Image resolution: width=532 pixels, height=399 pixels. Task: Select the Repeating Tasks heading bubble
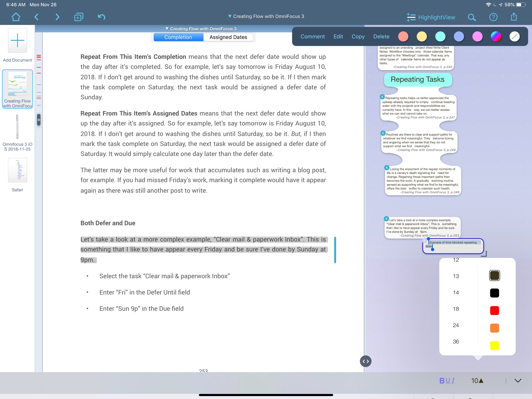tap(418, 79)
